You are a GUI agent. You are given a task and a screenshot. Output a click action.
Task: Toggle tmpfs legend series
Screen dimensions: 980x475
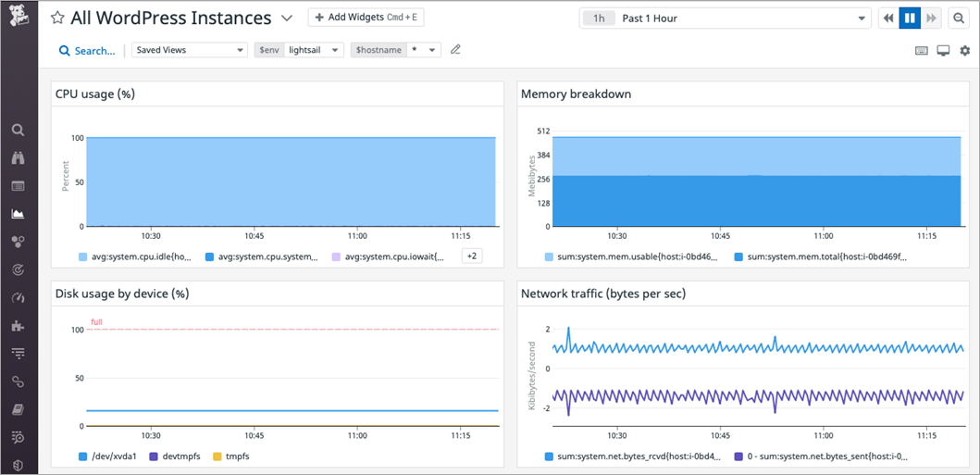(x=232, y=456)
